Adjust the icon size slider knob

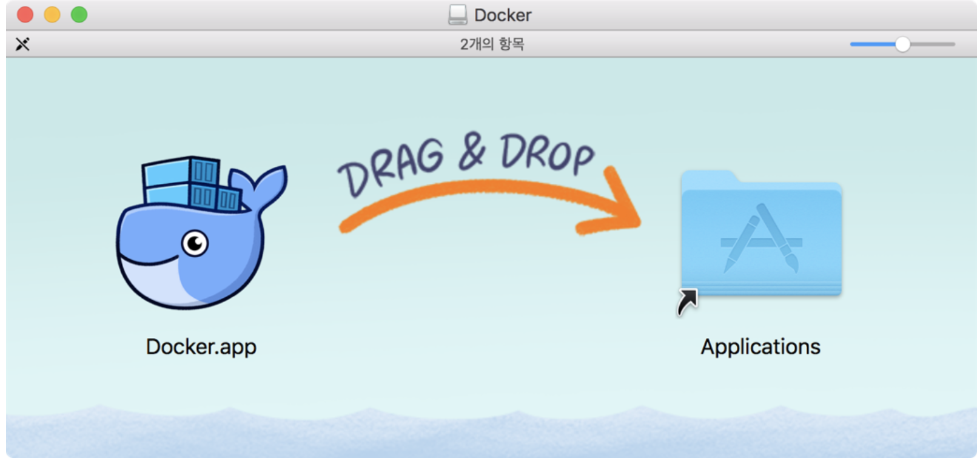[x=902, y=44]
